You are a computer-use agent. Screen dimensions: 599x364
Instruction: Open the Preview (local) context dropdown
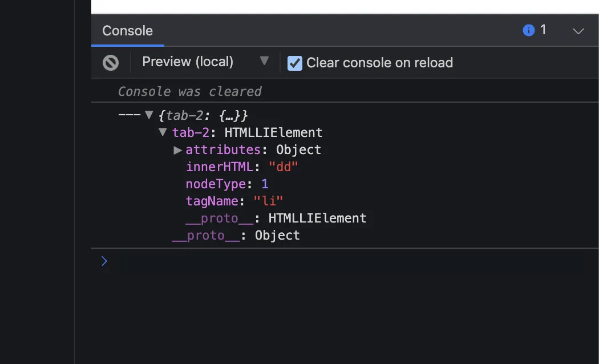click(264, 61)
